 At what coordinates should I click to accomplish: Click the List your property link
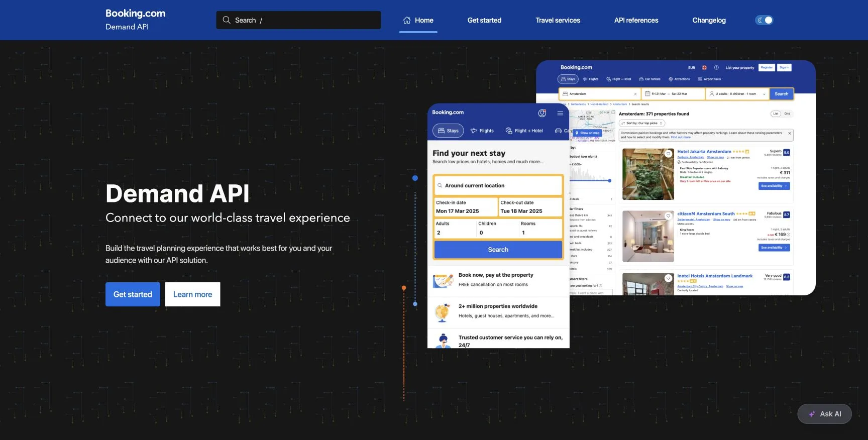point(740,67)
